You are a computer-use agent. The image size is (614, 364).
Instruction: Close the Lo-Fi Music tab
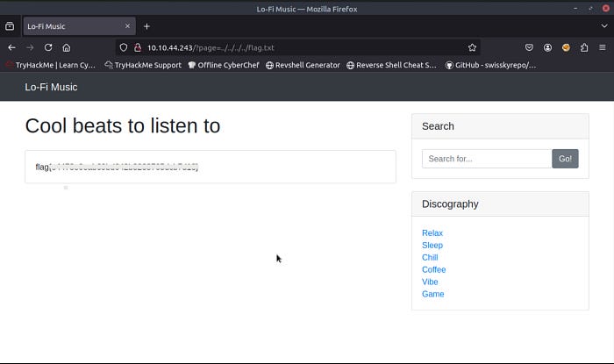(128, 26)
